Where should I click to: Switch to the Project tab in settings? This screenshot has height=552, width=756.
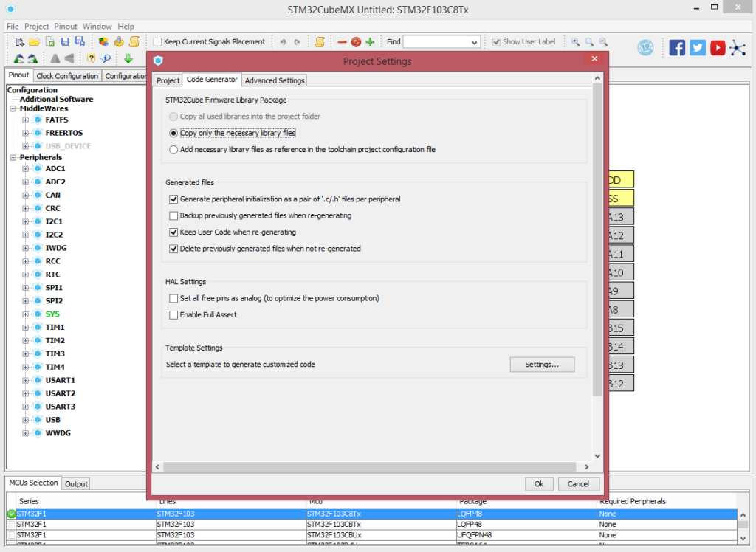click(168, 80)
